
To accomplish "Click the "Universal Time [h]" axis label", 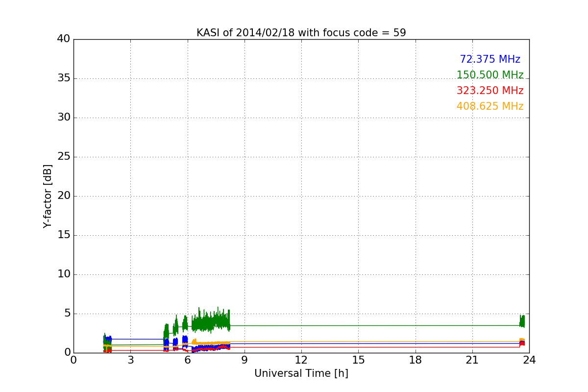I will 301,373.
